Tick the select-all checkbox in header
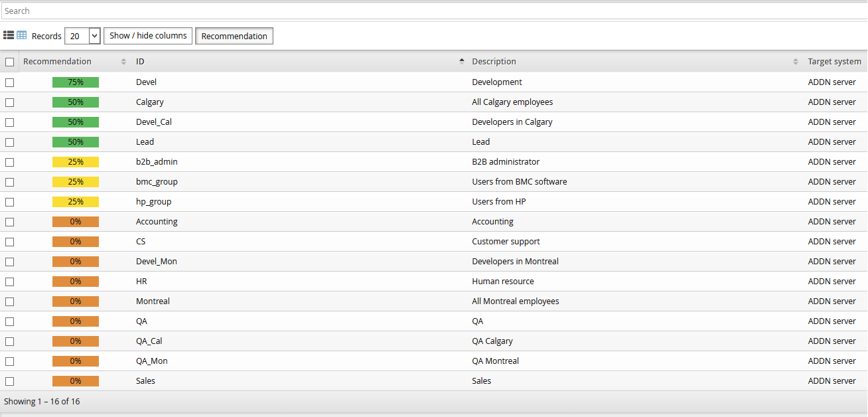This screenshot has width=868, height=417. [9, 62]
